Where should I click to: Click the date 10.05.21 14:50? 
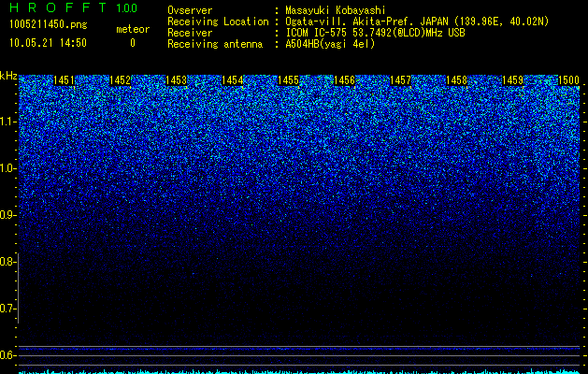[x=48, y=43]
